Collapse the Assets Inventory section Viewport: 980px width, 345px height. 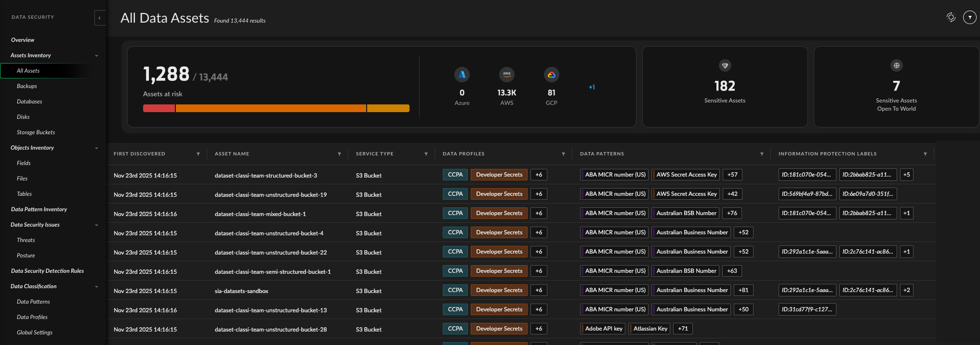pos(96,55)
